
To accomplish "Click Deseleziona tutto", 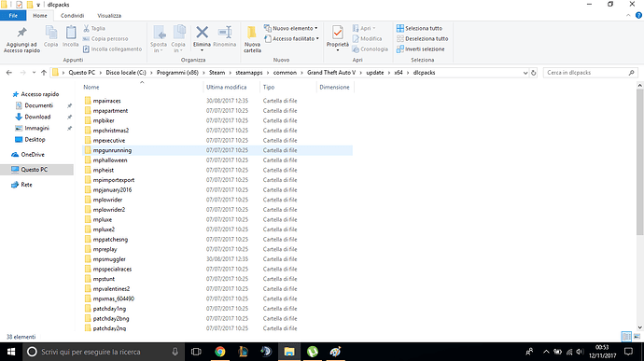I will (x=422, y=38).
